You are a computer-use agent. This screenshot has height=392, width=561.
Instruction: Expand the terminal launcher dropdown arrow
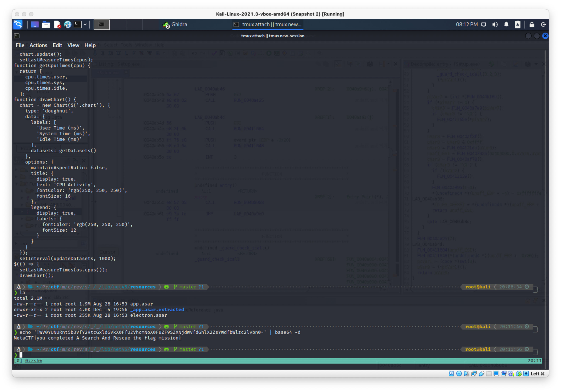click(85, 24)
